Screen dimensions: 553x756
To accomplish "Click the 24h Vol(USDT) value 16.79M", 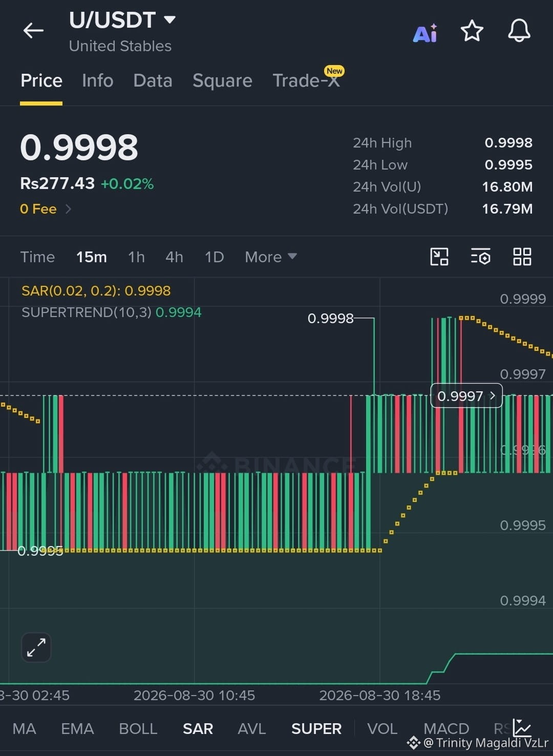I will 507,208.
